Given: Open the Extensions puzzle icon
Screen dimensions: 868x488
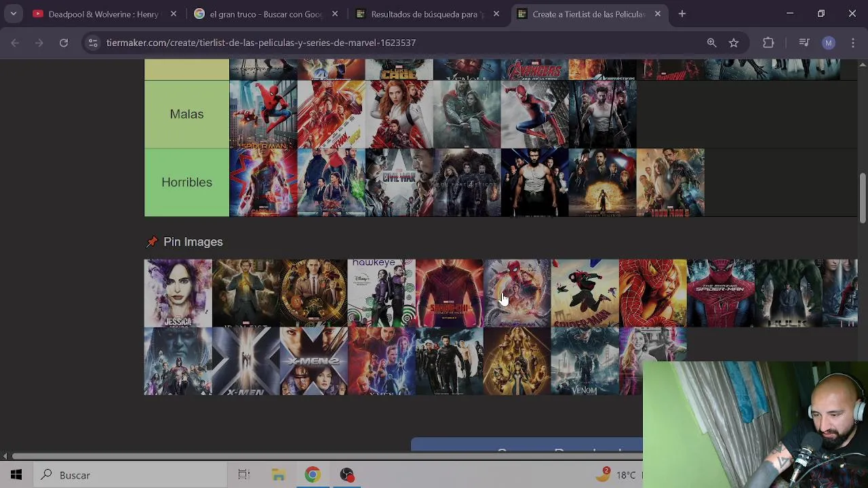Looking at the screenshot, I should point(768,43).
